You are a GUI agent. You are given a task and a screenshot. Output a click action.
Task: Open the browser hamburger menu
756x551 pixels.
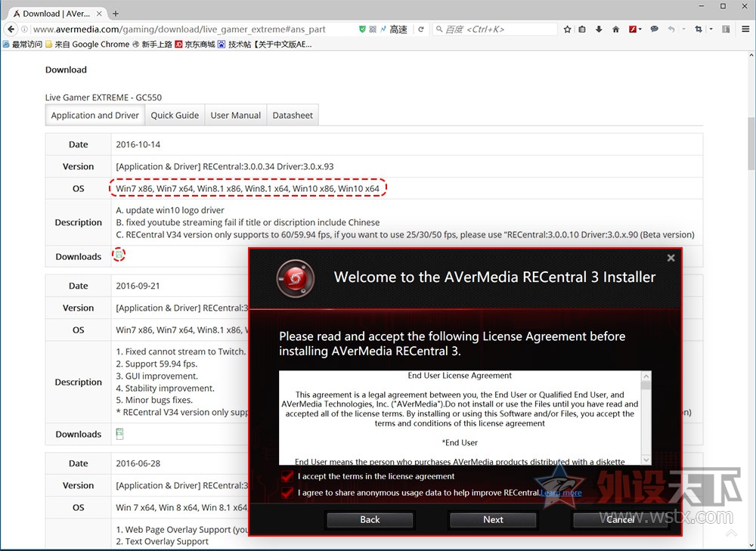point(745,29)
